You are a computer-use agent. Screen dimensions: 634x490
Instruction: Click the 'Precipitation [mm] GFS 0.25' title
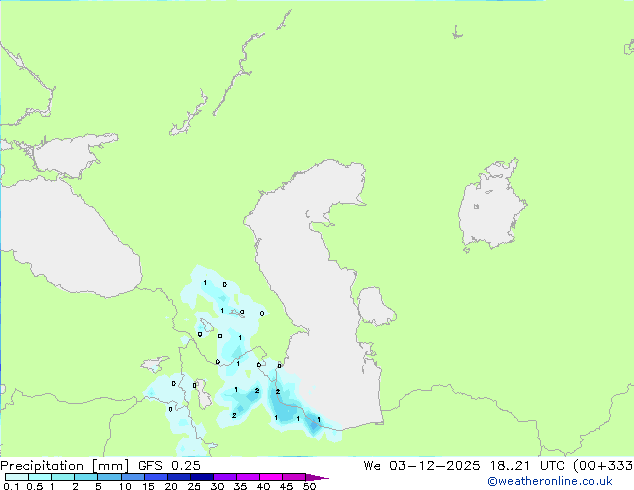click(x=100, y=466)
